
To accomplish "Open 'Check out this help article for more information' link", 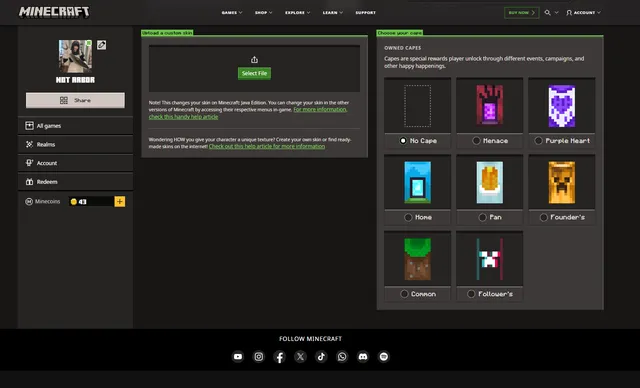I will (267, 146).
